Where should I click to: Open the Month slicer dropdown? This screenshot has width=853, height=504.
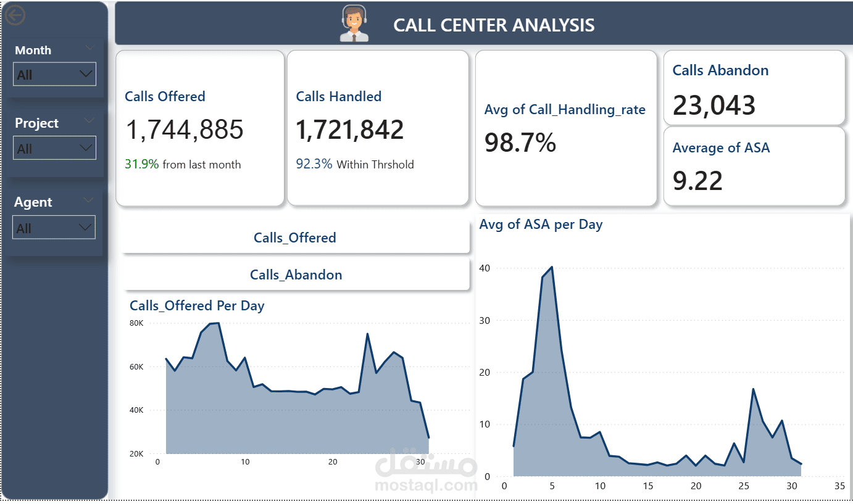click(54, 74)
